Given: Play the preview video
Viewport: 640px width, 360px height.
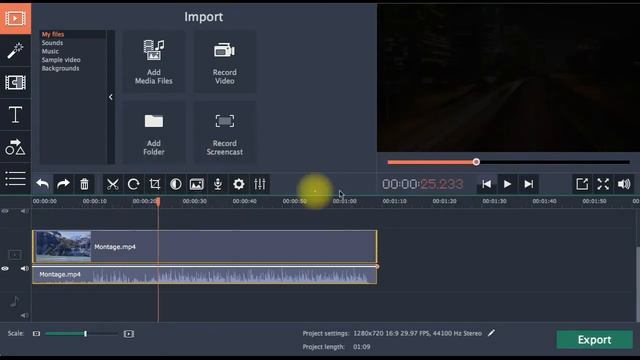Looking at the screenshot, I should [507, 184].
